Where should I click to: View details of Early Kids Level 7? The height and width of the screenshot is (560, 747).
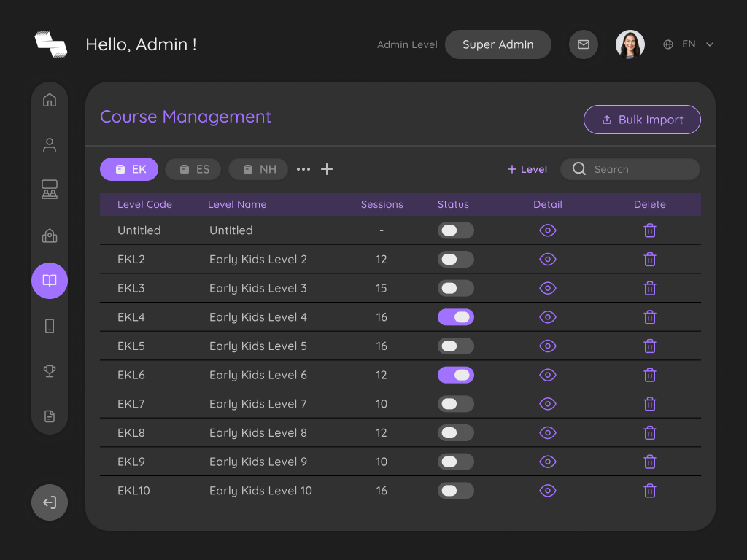coord(548,404)
